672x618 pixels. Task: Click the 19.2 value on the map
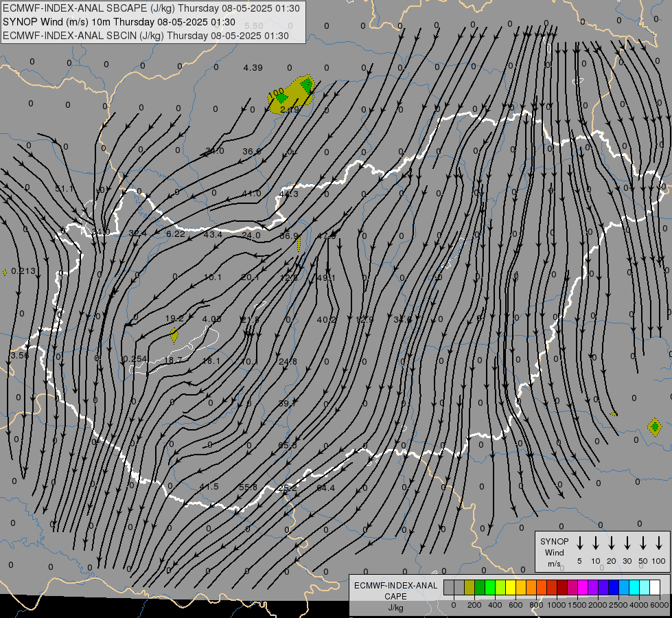click(174, 318)
